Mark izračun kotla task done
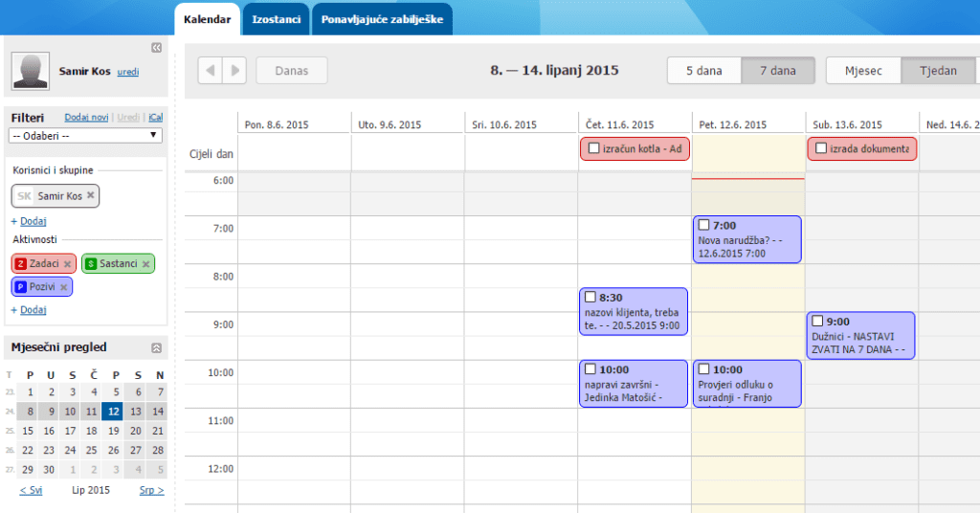The height and width of the screenshot is (513, 980). coord(594,148)
